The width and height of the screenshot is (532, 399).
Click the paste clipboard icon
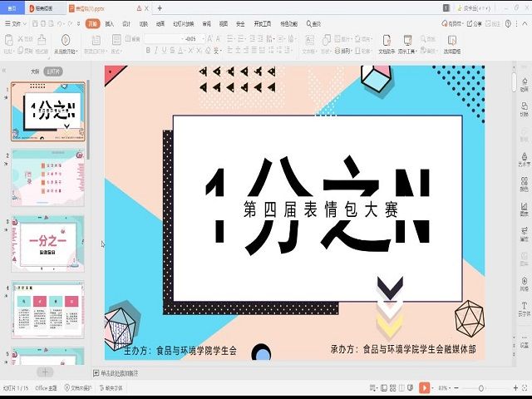(8, 41)
